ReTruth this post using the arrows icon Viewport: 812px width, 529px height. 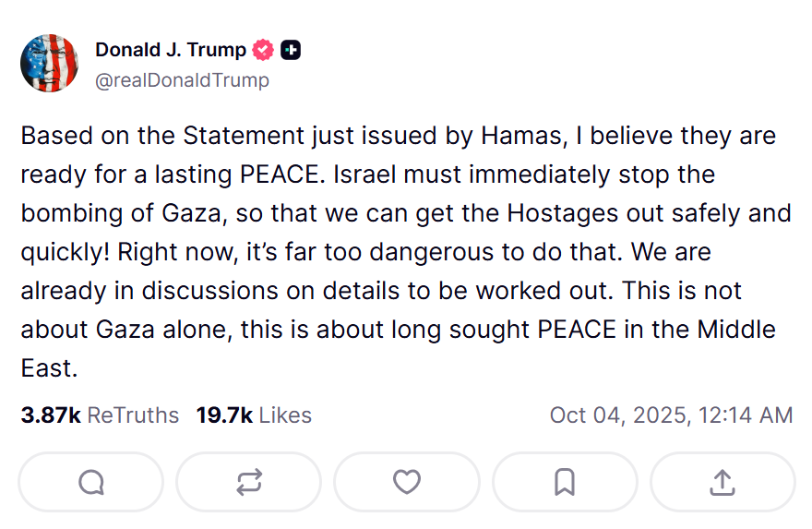click(248, 481)
